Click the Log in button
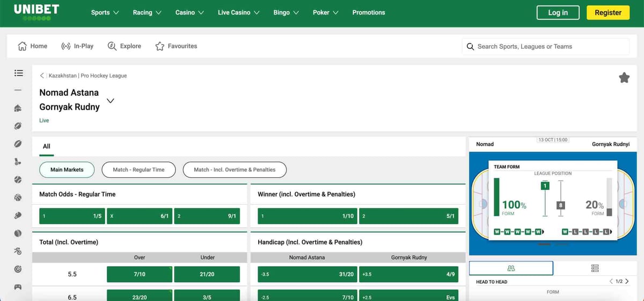 pos(558,13)
